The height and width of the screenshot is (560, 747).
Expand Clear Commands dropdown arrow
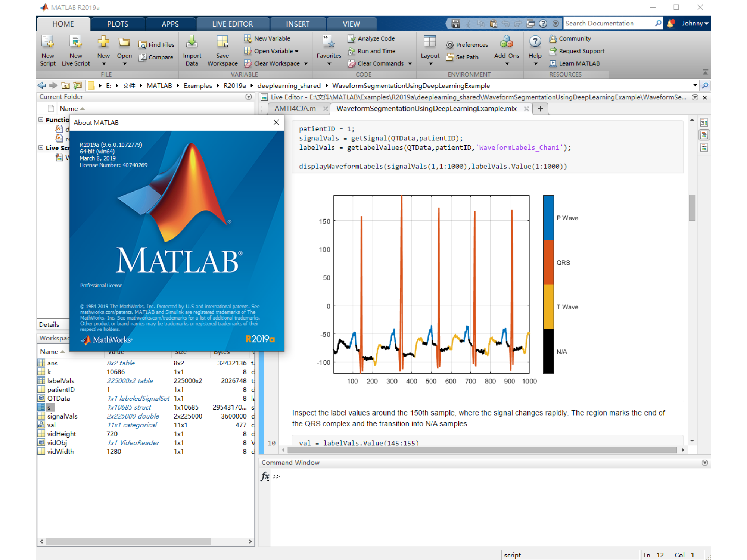[x=410, y=64]
